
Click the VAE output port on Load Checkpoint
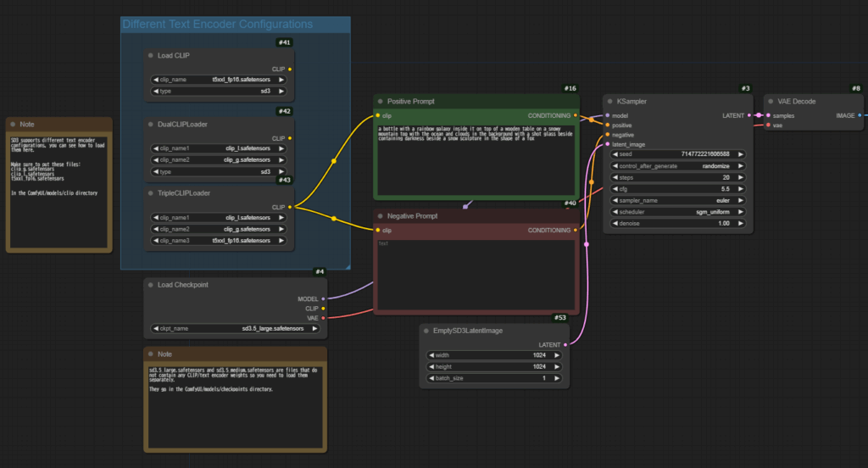(323, 318)
